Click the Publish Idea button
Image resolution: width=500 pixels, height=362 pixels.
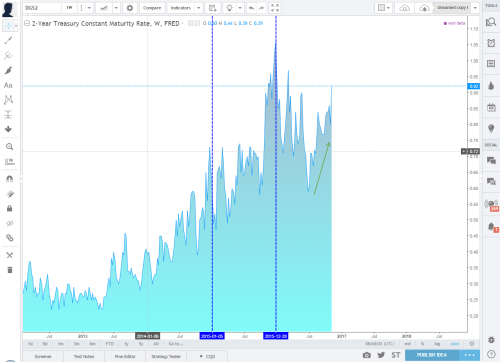coord(432,355)
